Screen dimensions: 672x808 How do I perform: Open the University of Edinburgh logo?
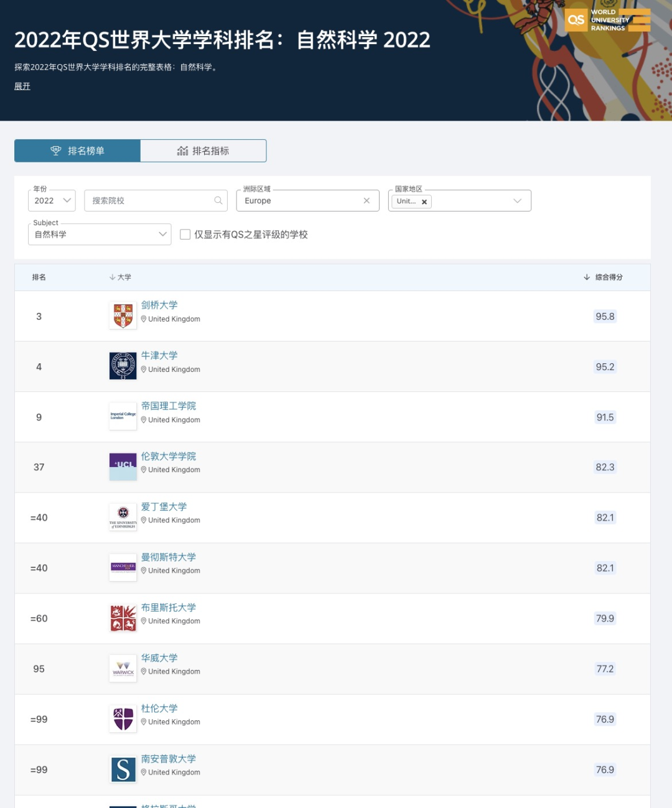point(123,518)
